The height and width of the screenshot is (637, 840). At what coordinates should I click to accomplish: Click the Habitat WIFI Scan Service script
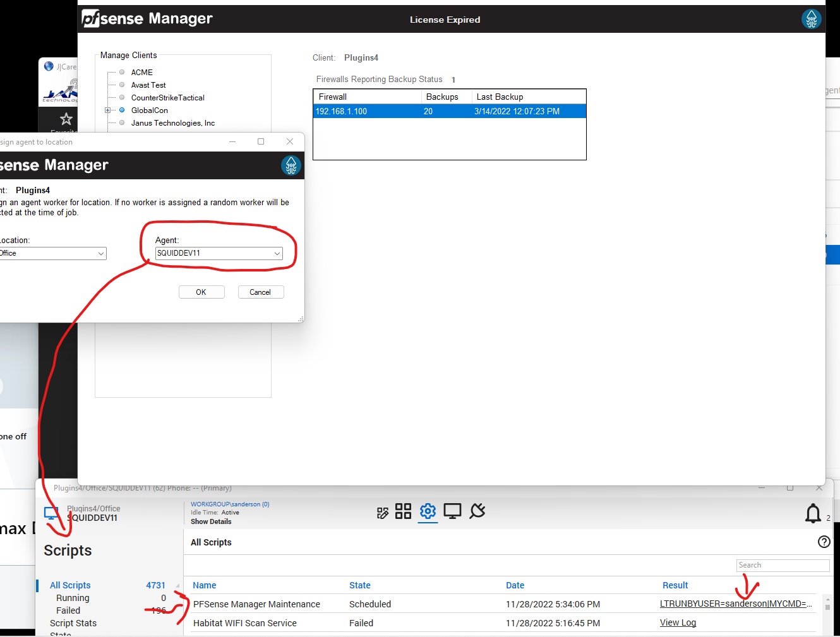point(245,623)
